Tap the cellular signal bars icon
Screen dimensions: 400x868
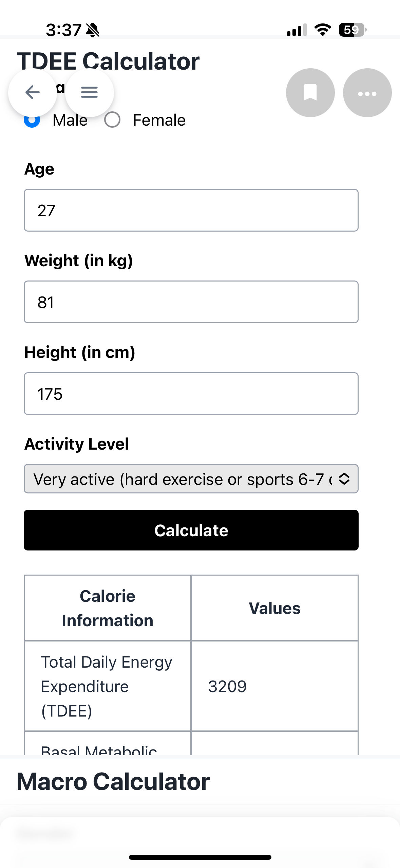(297, 30)
